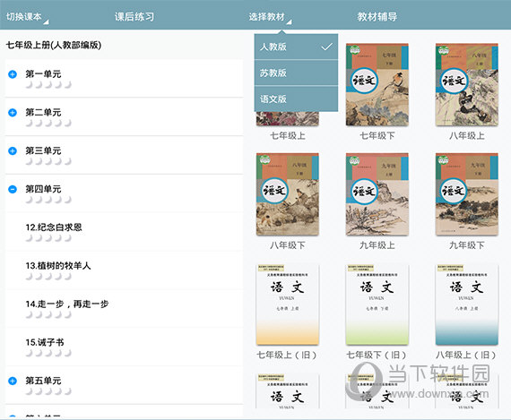The height and width of the screenshot is (420, 511).
Task: Expand 第三单元 with its plus icon
Action: (x=13, y=150)
